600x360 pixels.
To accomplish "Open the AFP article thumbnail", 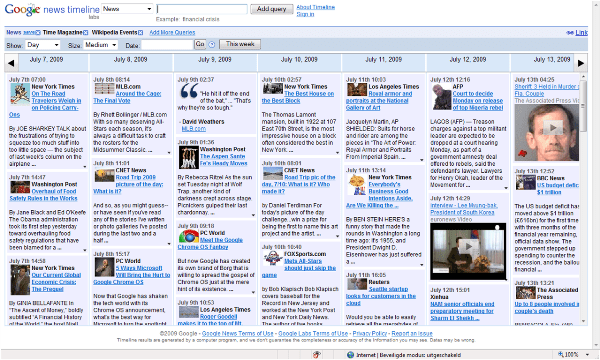I will (442, 97).
